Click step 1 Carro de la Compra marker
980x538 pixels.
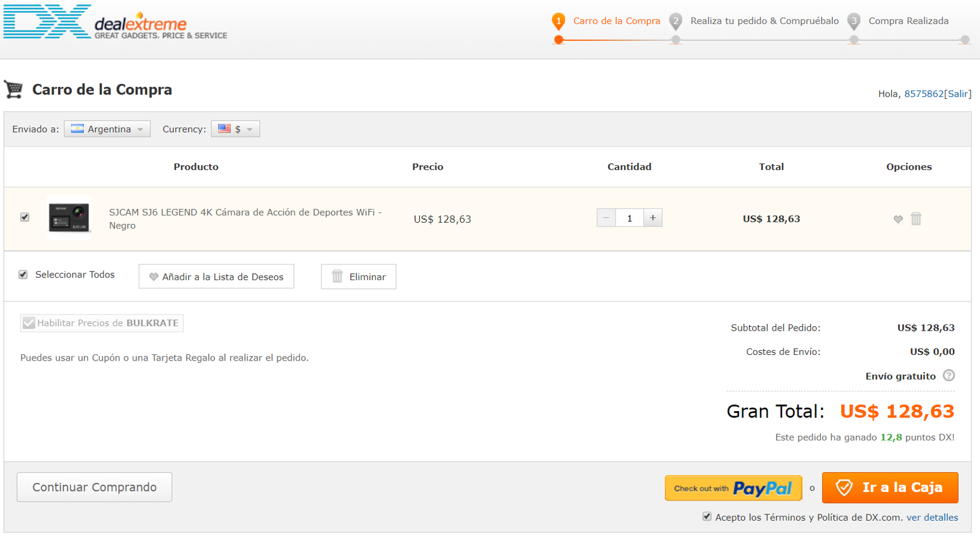click(x=558, y=21)
